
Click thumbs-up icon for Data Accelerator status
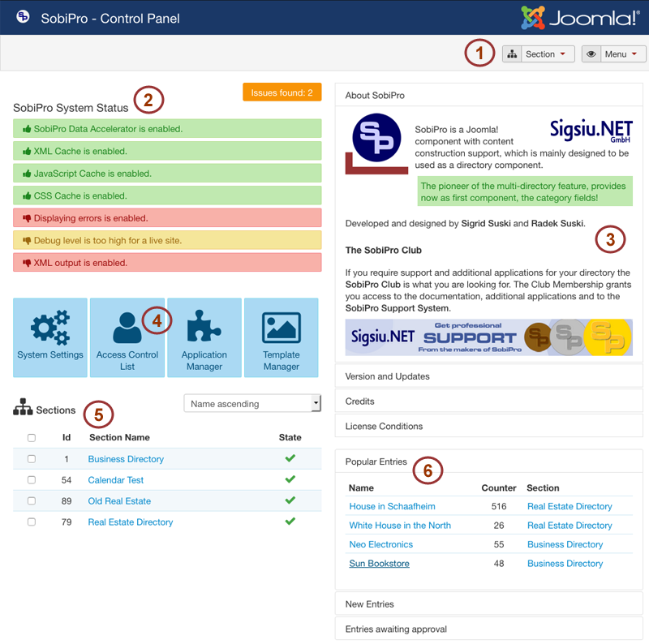(x=27, y=129)
